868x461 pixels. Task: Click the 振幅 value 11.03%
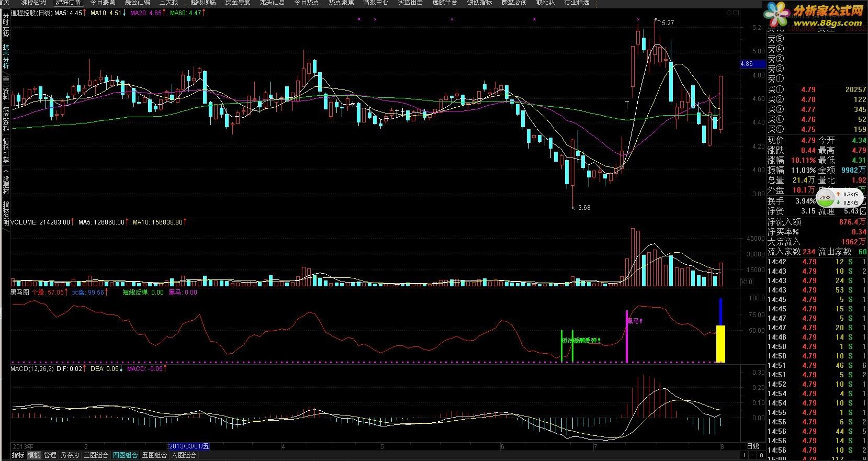tap(805, 171)
